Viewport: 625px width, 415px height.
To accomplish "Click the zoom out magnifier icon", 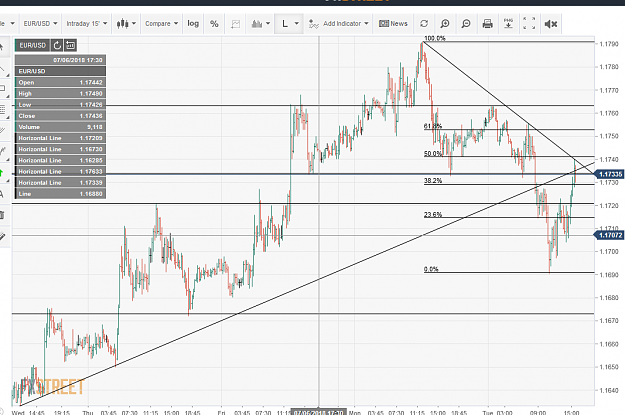I will 466,24.
